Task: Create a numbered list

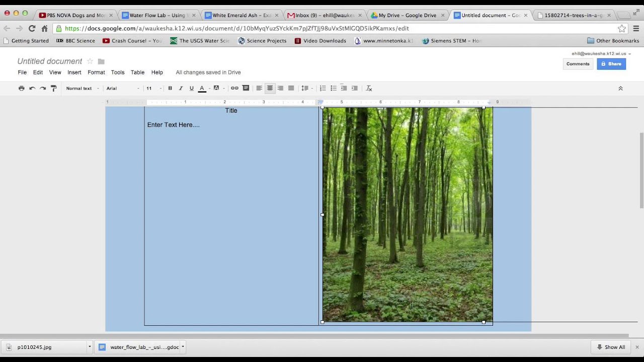Action: tap(323, 88)
